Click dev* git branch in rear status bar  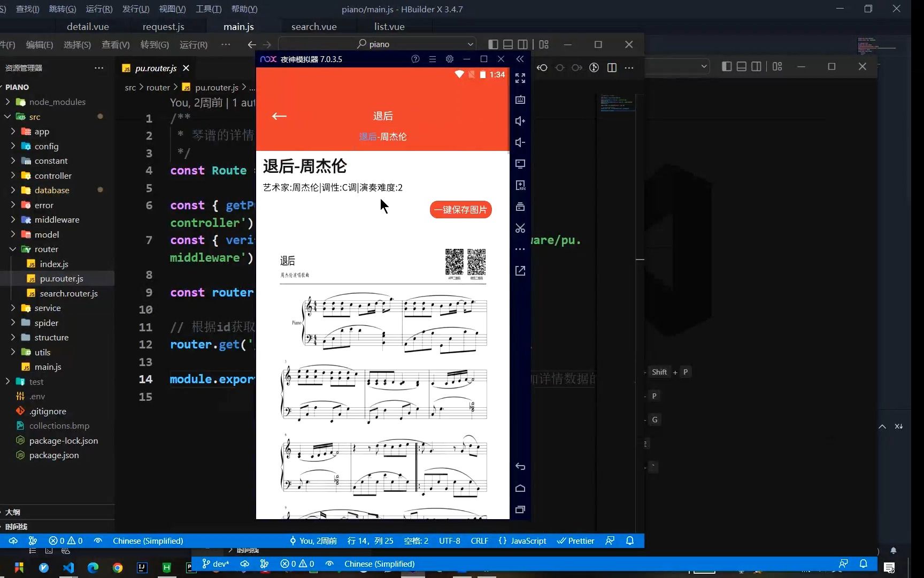pyautogui.click(x=215, y=564)
